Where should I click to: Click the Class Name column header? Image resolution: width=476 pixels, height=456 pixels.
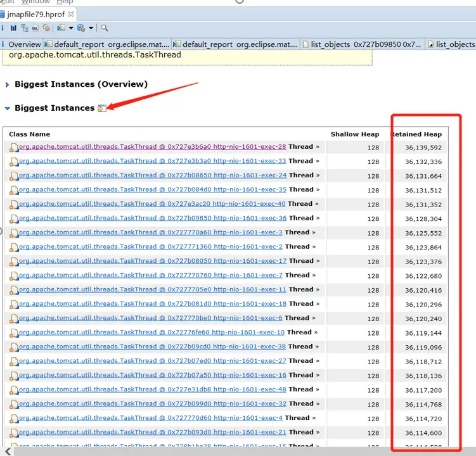coord(29,134)
